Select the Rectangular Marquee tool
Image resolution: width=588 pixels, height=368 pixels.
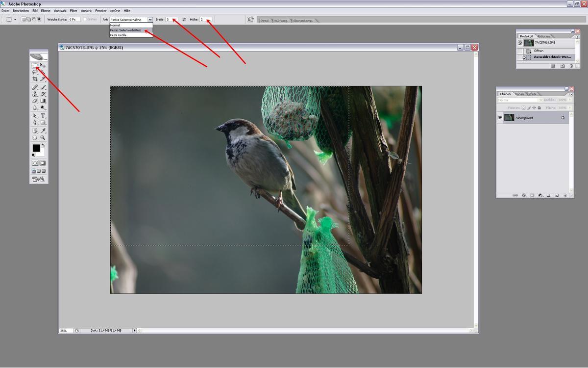35,65
